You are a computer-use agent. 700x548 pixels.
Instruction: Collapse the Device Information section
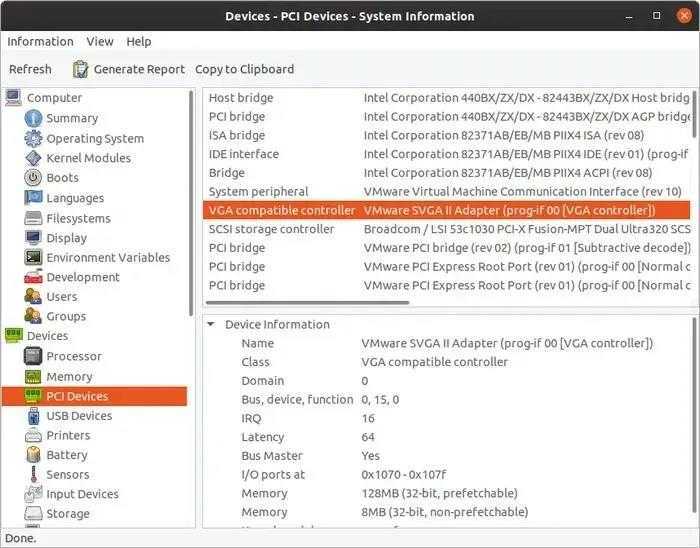click(x=211, y=324)
